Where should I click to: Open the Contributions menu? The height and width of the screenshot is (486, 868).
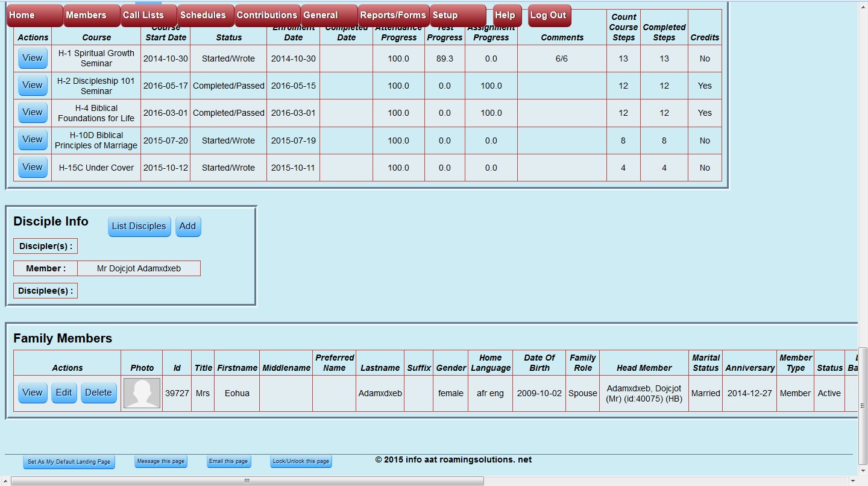(267, 15)
